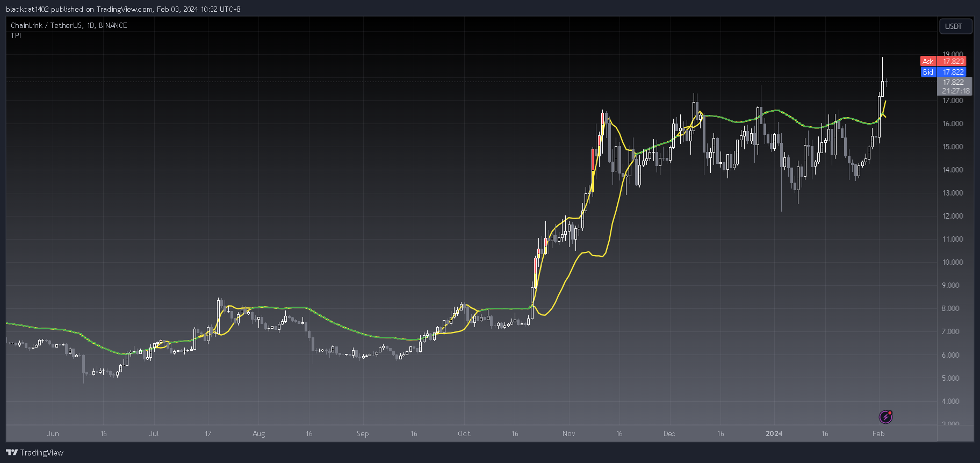The width and height of the screenshot is (980, 463).
Task: Click the Nov label on time axis
Action: [569, 433]
